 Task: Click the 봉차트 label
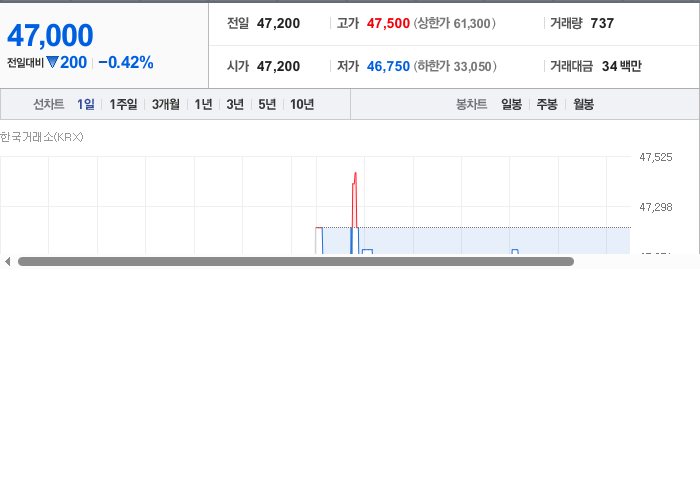coord(471,104)
